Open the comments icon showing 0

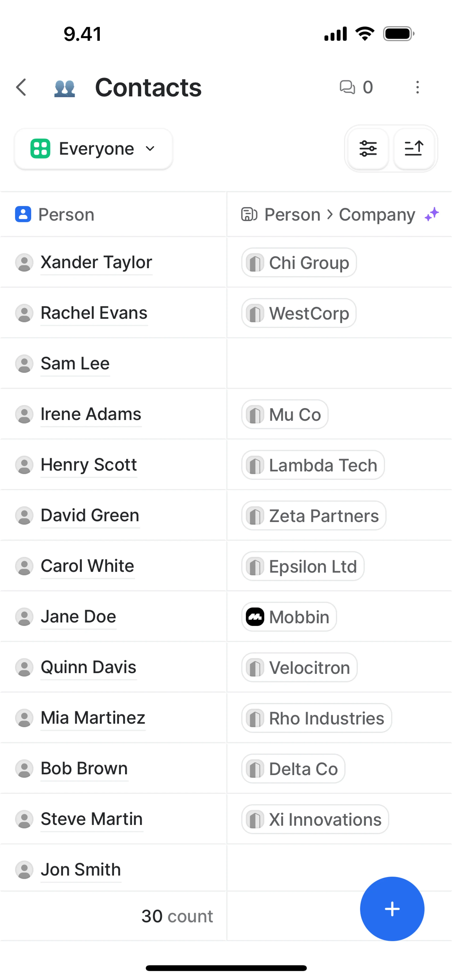tap(356, 88)
